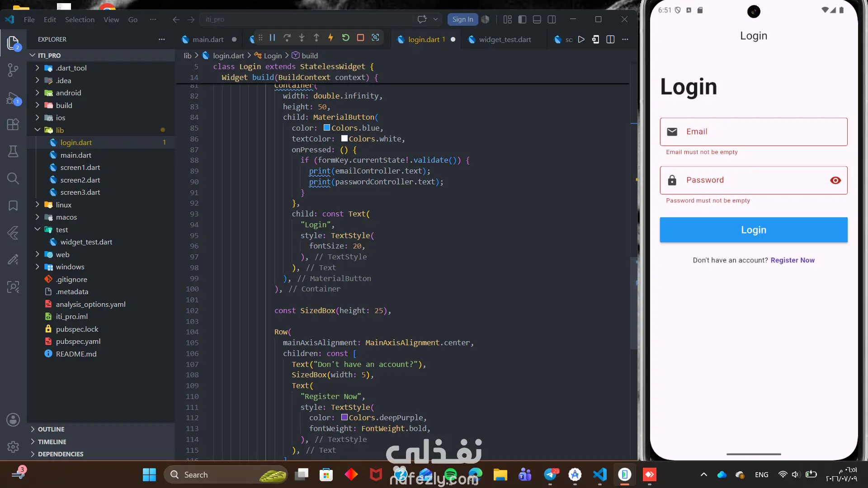Open Copilot dropdown arrow in title bar
The image size is (868, 488).
point(435,19)
